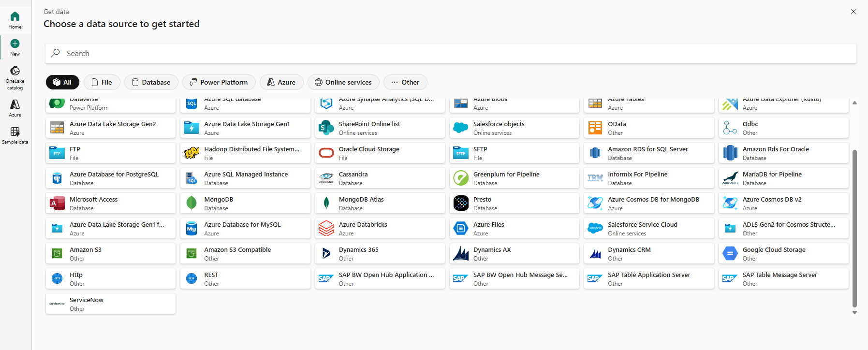Click the scroll down arrow
Viewport: 868px width, 350px height.
tap(854, 313)
